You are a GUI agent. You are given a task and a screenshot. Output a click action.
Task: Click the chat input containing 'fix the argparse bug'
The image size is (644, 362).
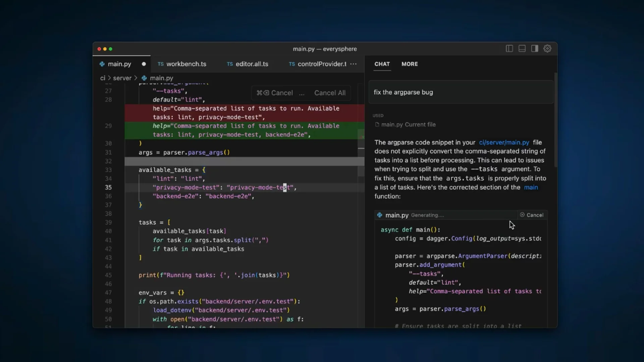(461, 92)
